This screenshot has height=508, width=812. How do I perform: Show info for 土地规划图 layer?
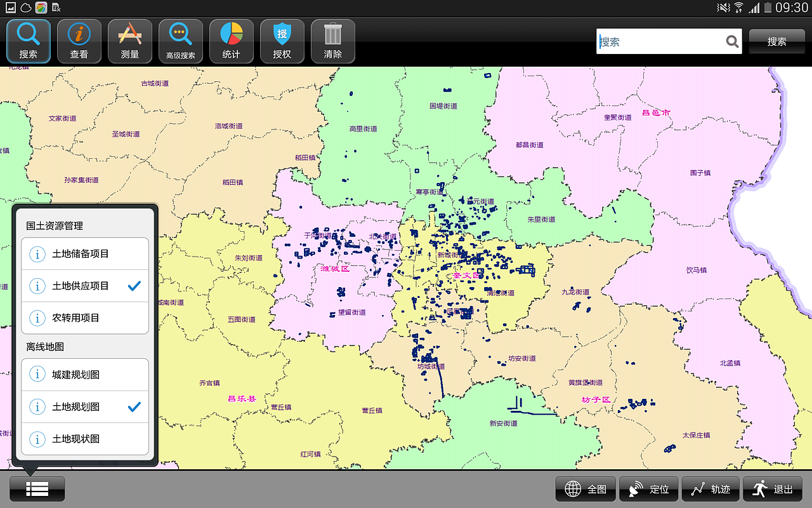(37, 406)
